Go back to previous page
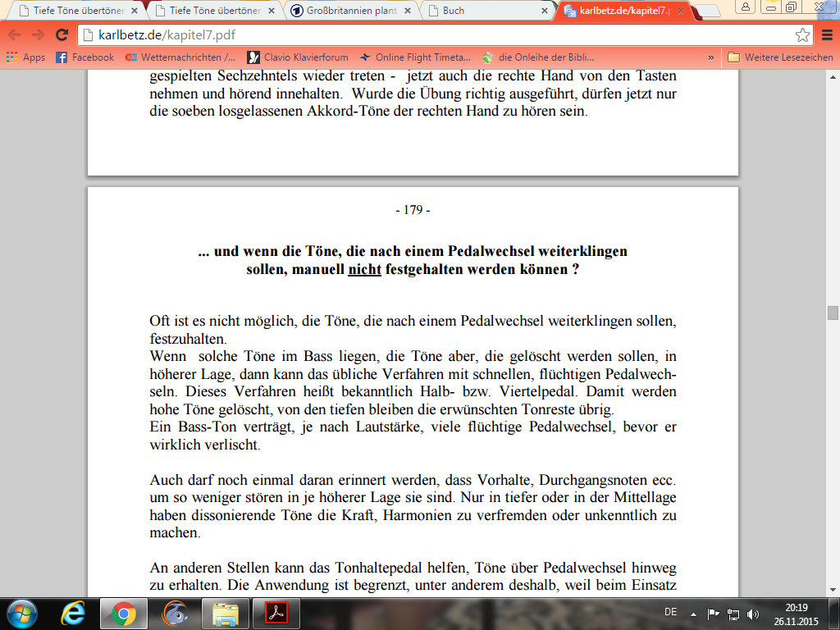This screenshot has height=630, width=840. click(15, 34)
